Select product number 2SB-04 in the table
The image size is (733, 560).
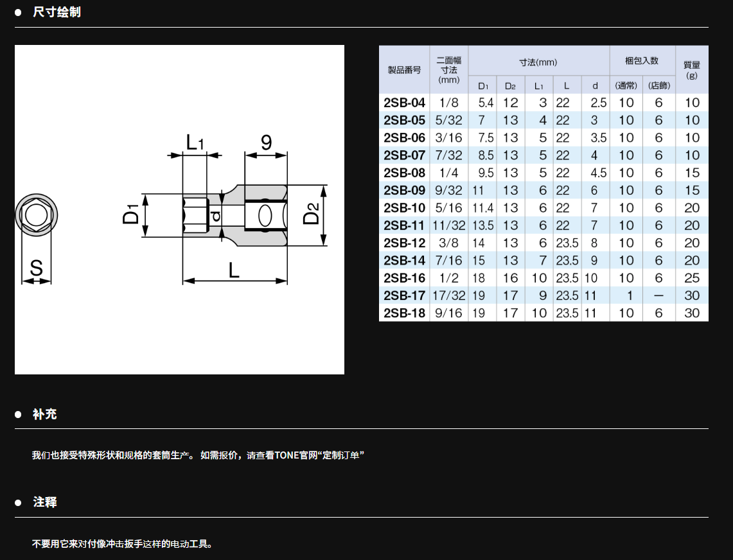(404, 103)
